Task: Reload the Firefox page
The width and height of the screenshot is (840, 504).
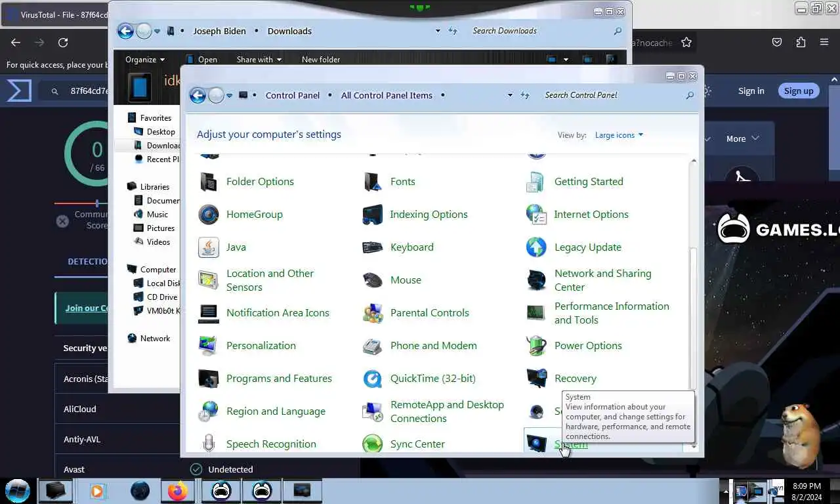Action: [x=63, y=43]
